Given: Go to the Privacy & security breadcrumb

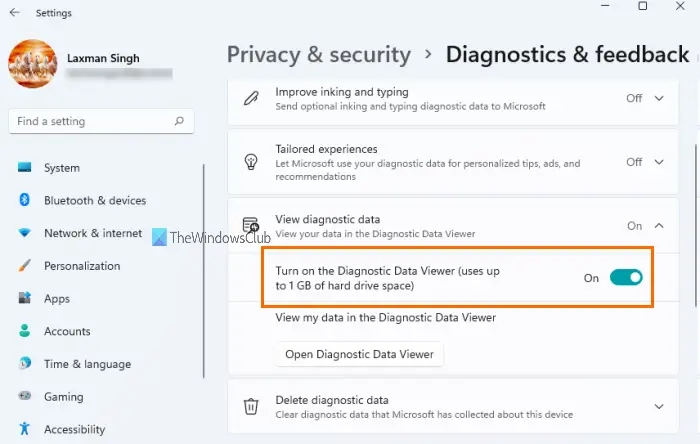Looking at the screenshot, I should (319, 55).
